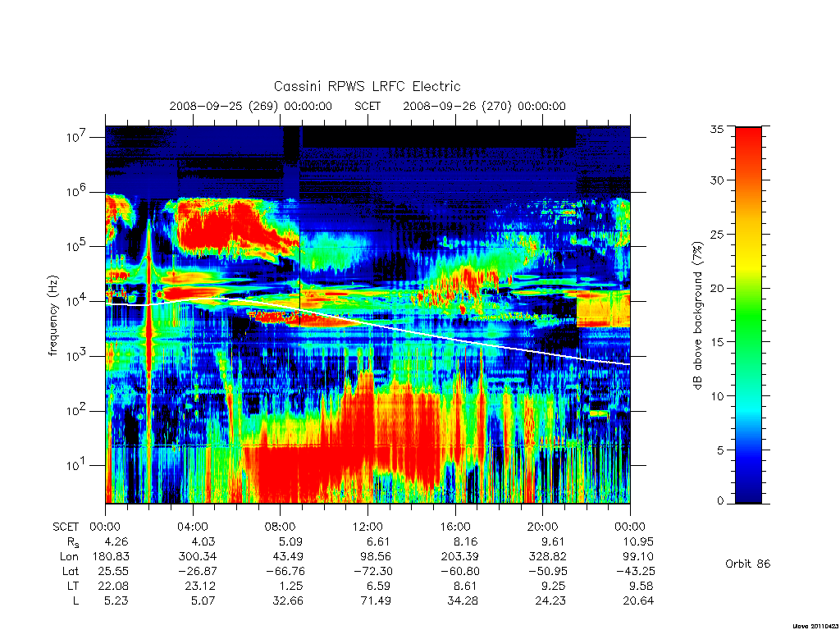Click the L value 5.23

[x=116, y=600]
